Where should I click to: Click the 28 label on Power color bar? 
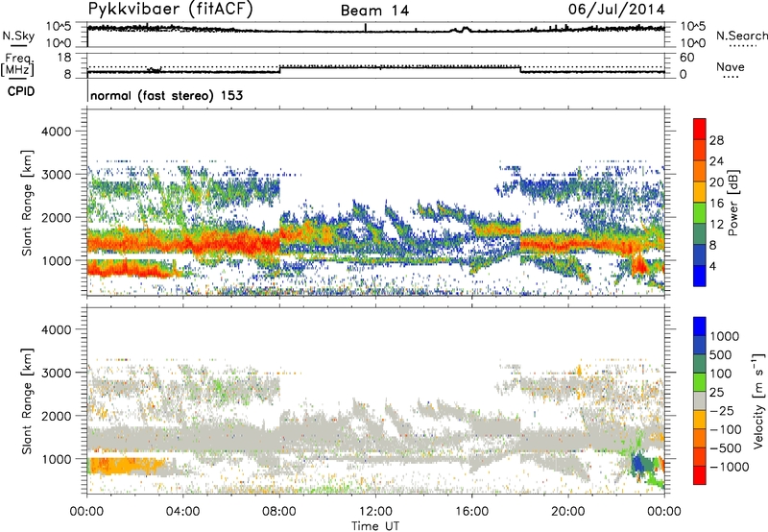[x=716, y=140]
